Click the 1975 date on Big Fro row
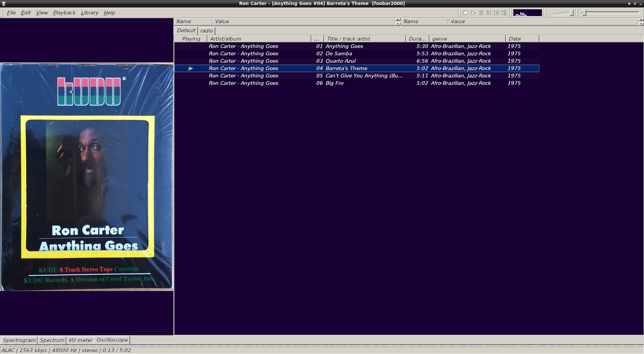The width and height of the screenshot is (644, 354). click(x=514, y=83)
